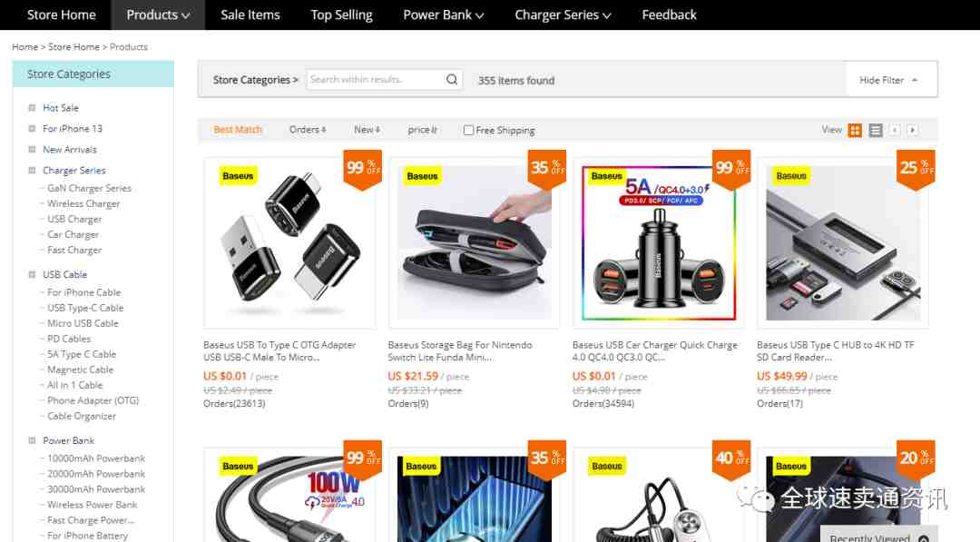Expand the Charger Series nav dropdown
980x542 pixels.
point(563,15)
